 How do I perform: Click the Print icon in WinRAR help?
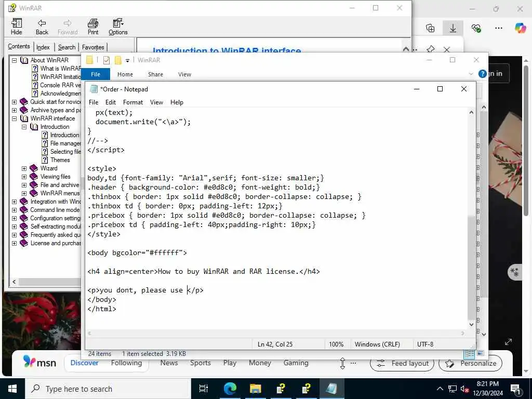92,27
